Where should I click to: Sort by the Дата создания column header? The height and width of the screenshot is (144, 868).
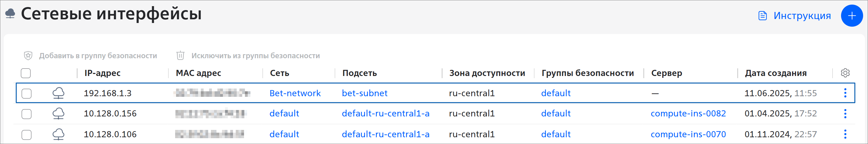pyautogui.click(x=775, y=73)
